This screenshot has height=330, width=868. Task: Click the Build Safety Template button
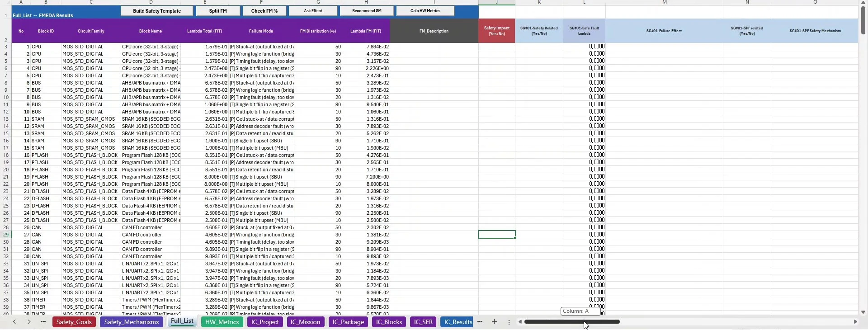[157, 11]
